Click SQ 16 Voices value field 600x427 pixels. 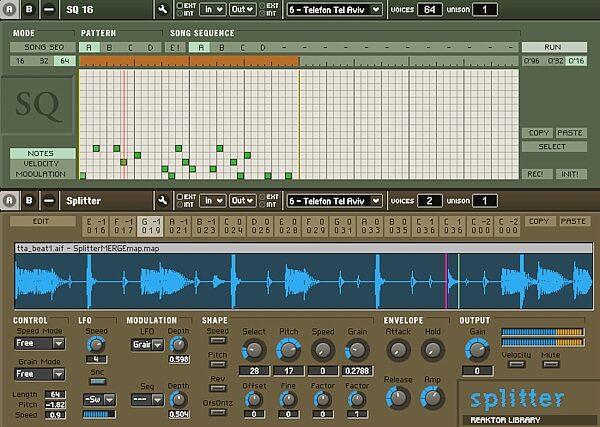click(x=429, y=10)
